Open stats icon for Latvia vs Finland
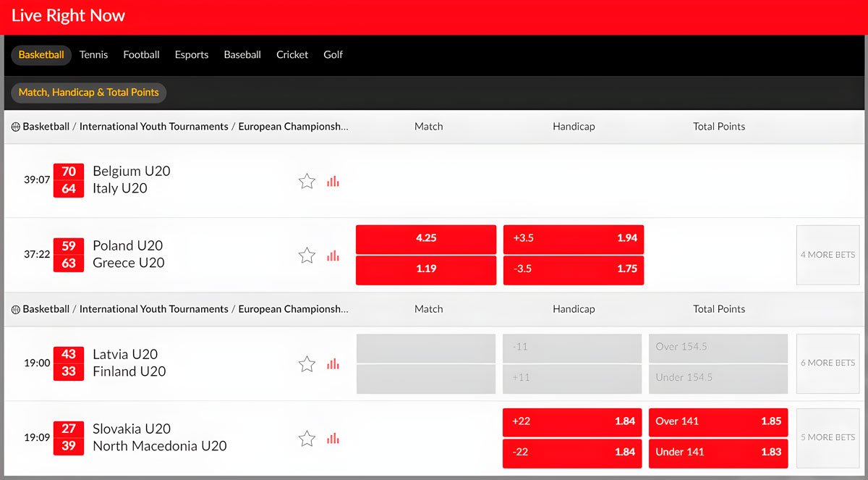 [x=333, y=363]
